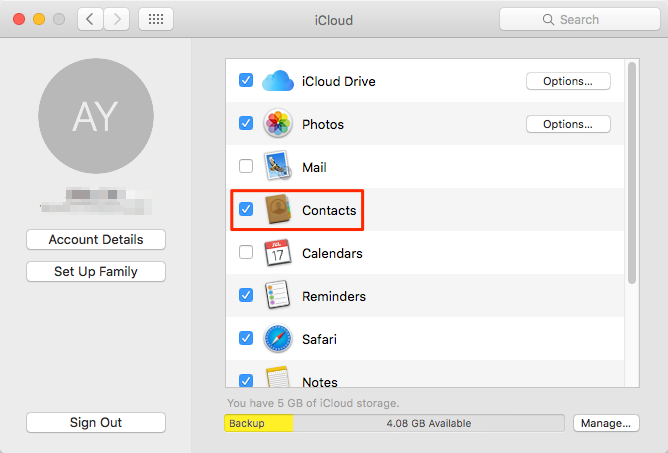Select the Mail label
The height and width of the screenshot is (453, 668).
click(x=314, y=167)
